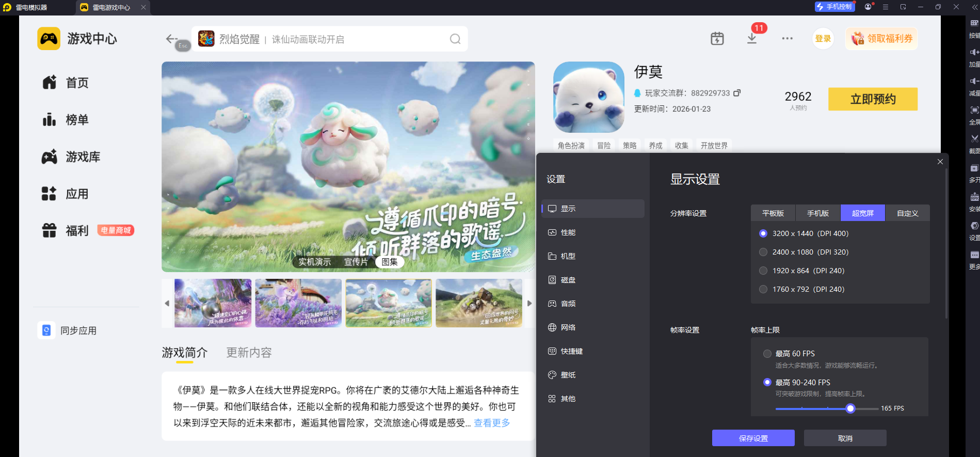Click 查看更多 to expand description
Image resolution: width=980 pixels, height=457 pixels.
click(492, 423)
